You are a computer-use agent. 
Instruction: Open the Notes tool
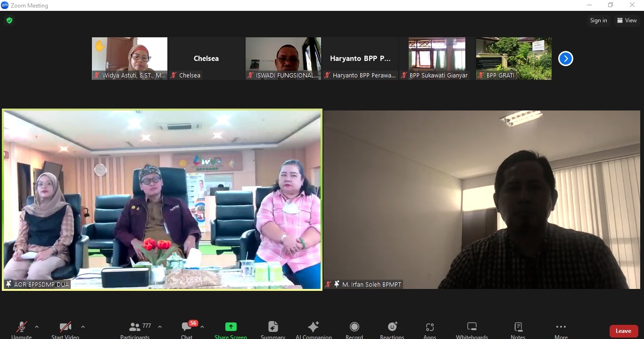518,329
